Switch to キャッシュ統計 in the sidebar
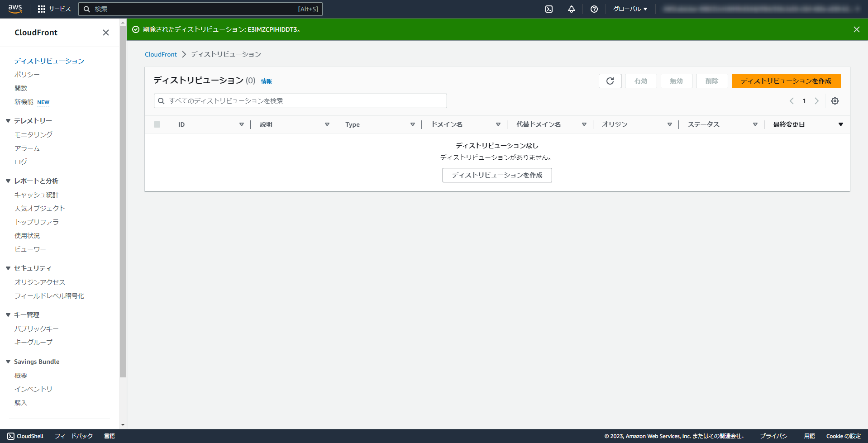Viewport: 868px width, 443px height. (37, 195)
